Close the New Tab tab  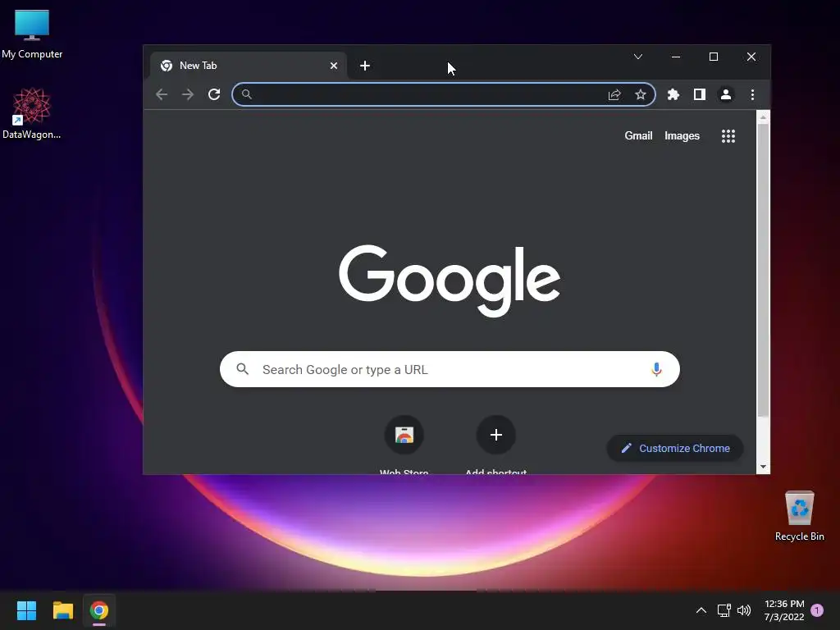[x=334, y=66]
